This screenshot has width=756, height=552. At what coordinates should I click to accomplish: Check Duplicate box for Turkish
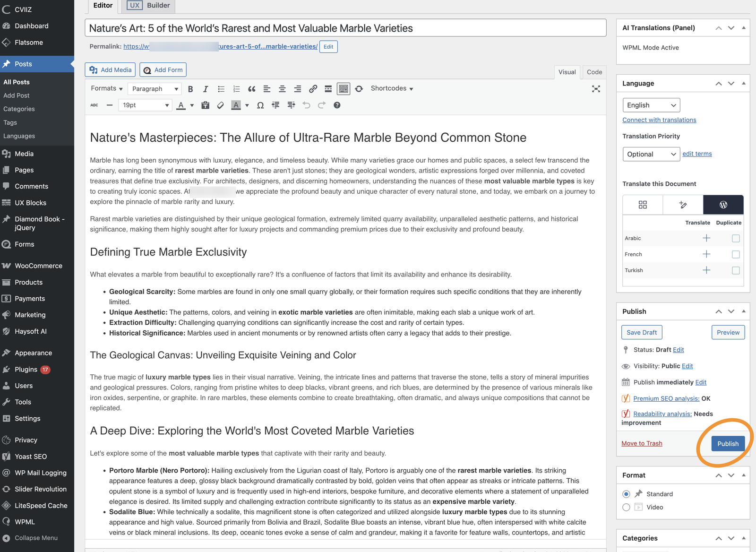point(736,271)
